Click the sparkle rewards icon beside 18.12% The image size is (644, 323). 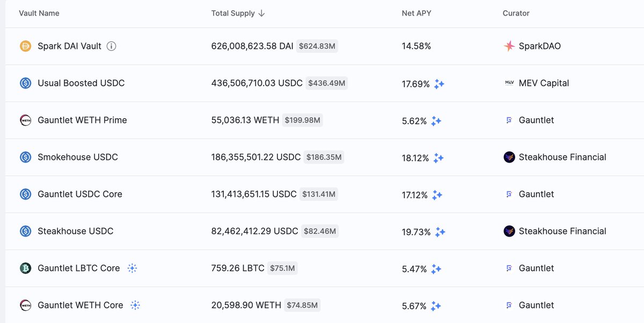(x=438, y=158)
